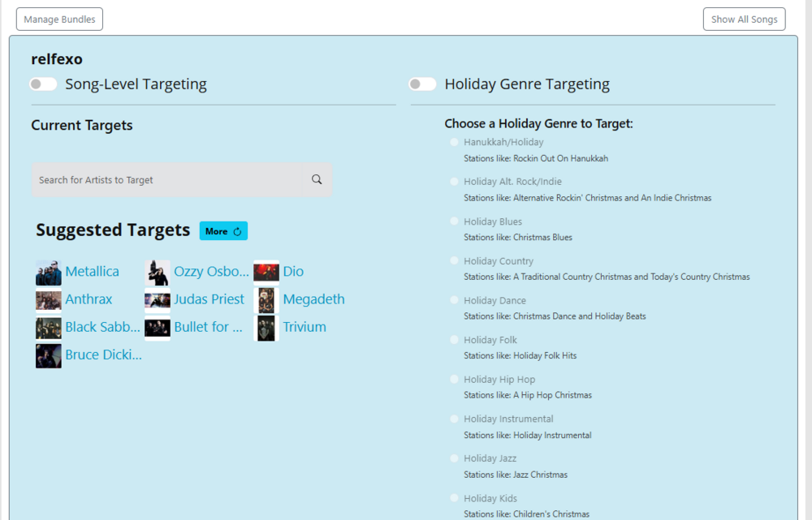Click the Megadeth artist thumbnail

[x=266, y=301]
